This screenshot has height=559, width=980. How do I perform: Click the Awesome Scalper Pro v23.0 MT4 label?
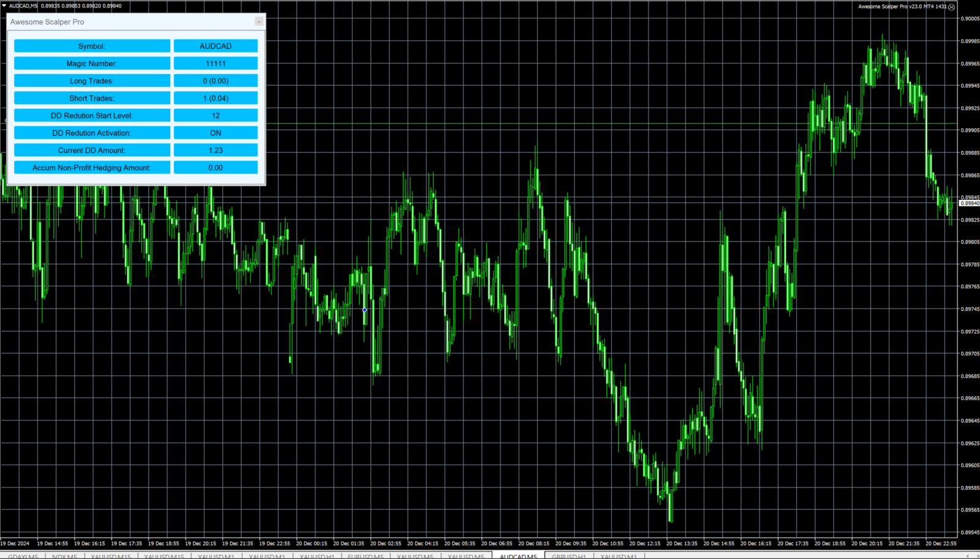pyautogui.click(x=902, y=7)
